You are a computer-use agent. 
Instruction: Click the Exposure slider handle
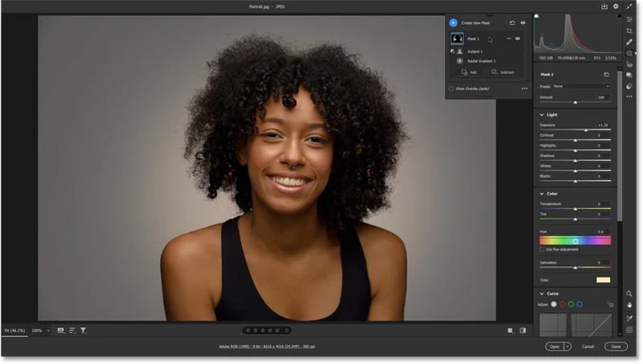pyautogui.click(x=586, y=130)
